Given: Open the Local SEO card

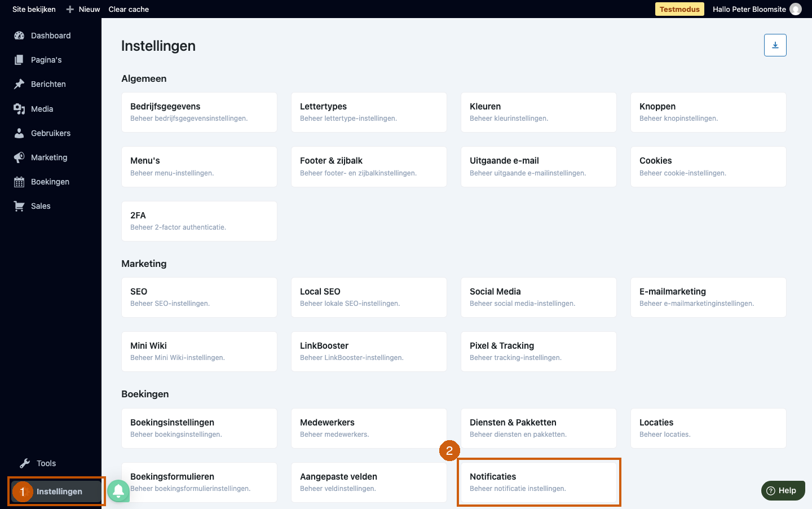Looking at the screenshot, I should click(x=369, y=297).
